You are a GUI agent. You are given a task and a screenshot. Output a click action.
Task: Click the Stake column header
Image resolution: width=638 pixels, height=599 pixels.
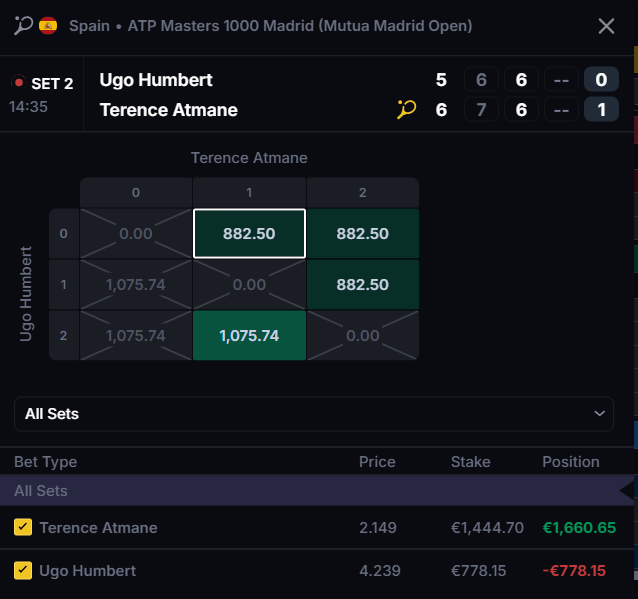tap(470, 462)
